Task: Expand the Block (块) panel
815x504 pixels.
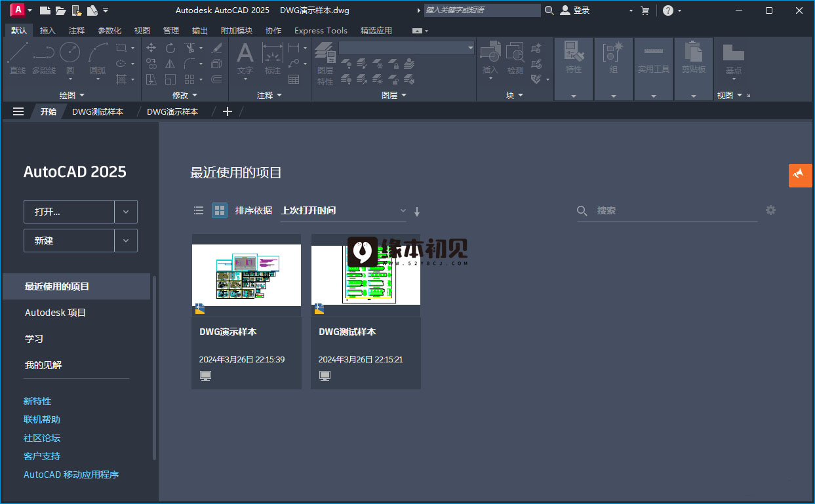Action: (x=515, y=95)
